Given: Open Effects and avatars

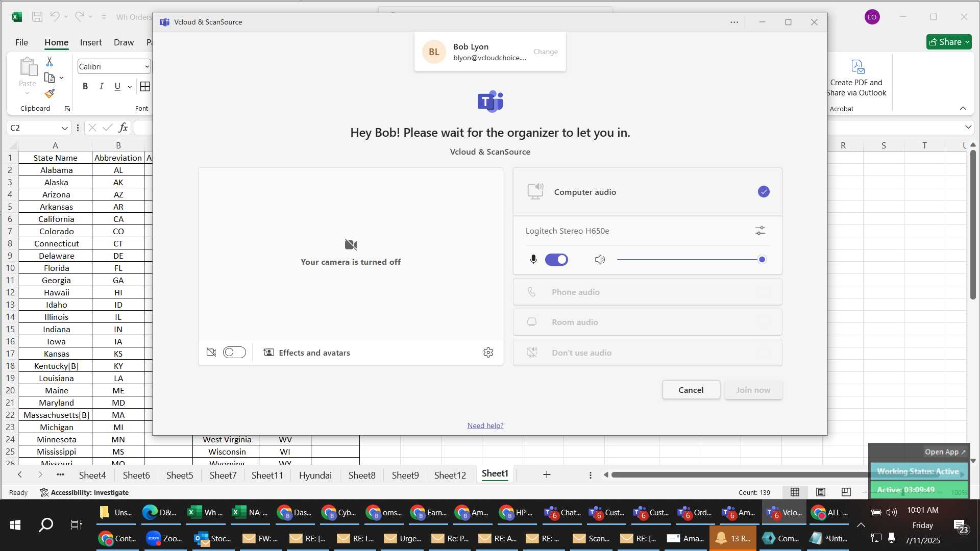Looking at the screenshot, I should pyautogui.click(x=307, y=353).
